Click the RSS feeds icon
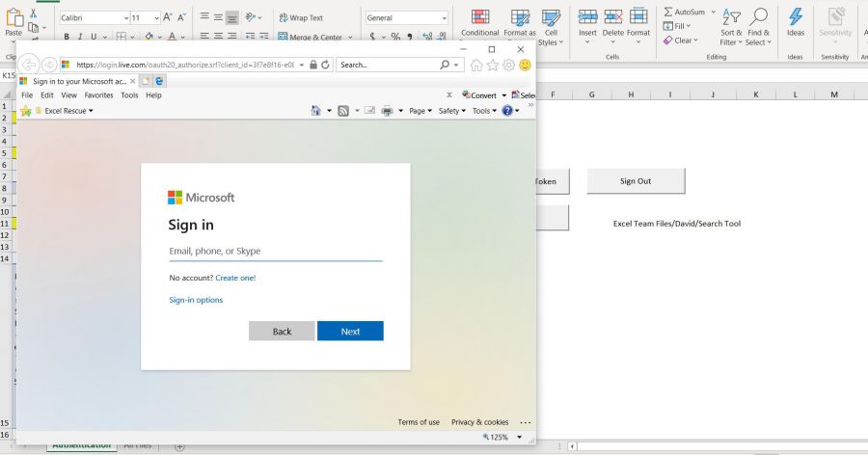Screen dimensions: 868x455 343,111
